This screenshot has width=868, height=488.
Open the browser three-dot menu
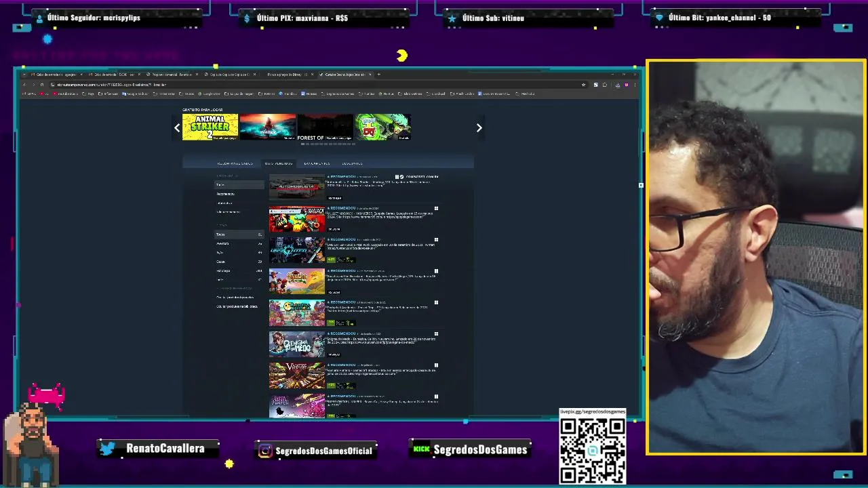(x=633, y=85)
